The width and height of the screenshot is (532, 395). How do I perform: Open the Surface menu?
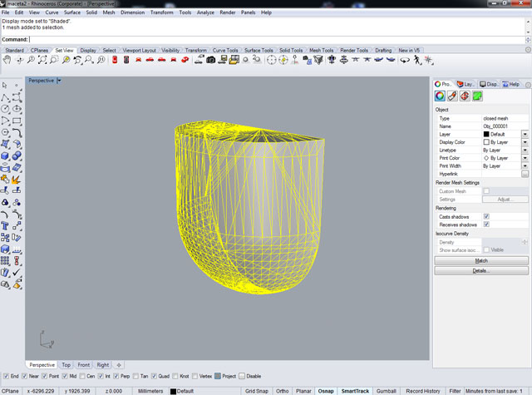coord(72,12)
